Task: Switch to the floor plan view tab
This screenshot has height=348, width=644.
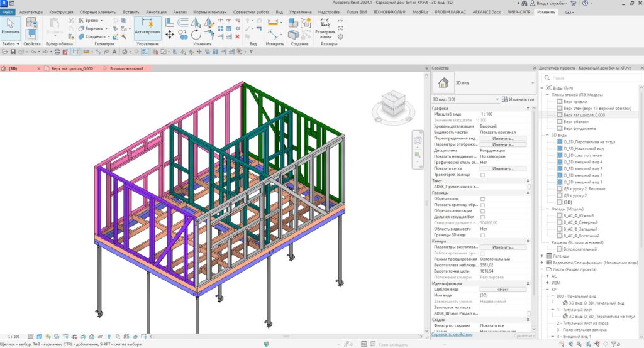Action: click(x=71, y=68)
